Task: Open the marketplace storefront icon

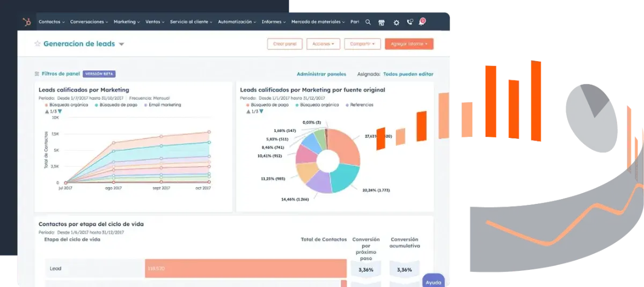Action: 382,23
